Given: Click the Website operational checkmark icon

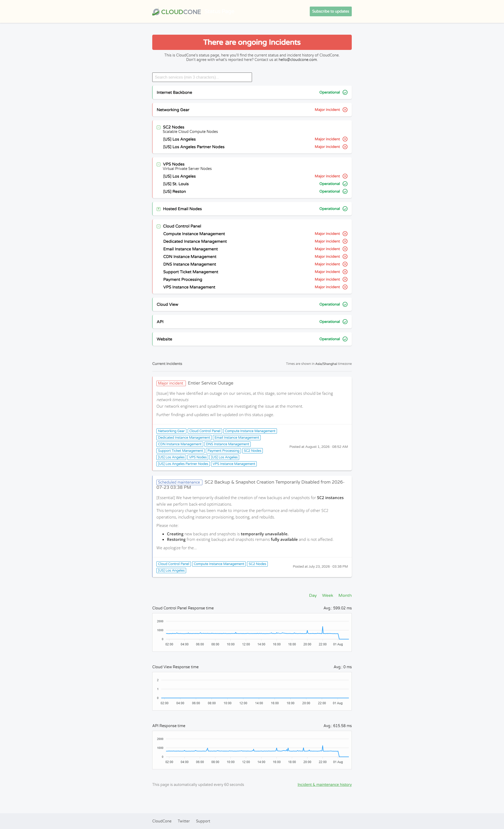Looking at the screenshot, I should tap(345, 339).
